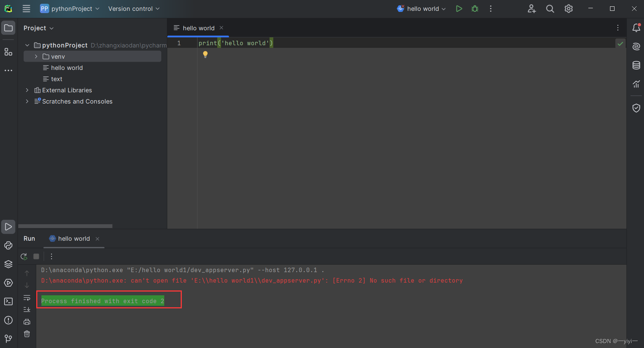Open the Terminal tool window
This screenshot has height=348, width=644.
point(8,302)
